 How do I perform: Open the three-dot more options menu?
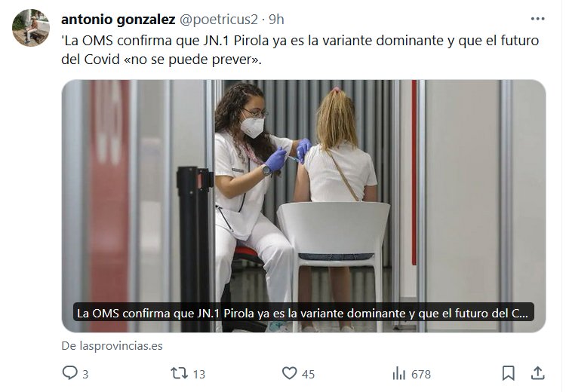pos(537,19)
